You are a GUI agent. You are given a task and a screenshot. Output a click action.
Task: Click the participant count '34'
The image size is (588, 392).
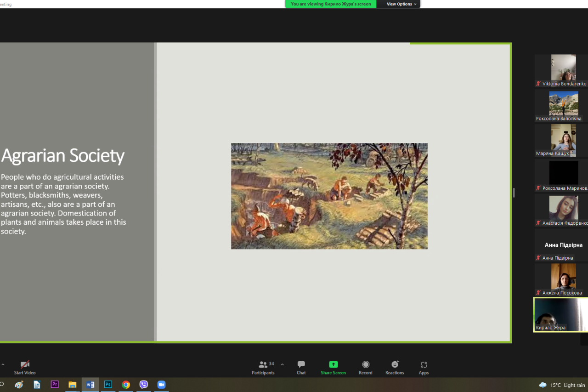(x=271, y=364)
